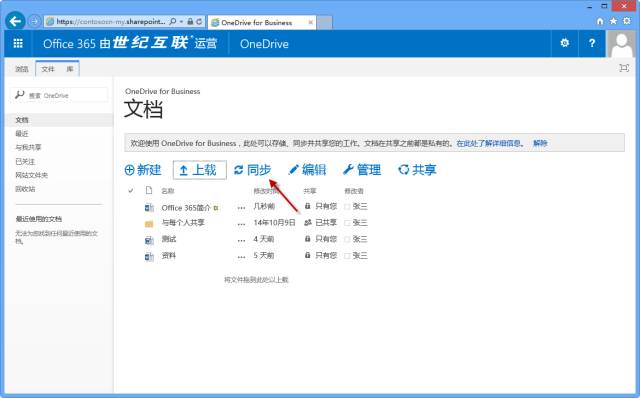Viewport: 640px width, 398px height.
Task: Open the 名称 column header menu
Action: (x=168, y=191)
